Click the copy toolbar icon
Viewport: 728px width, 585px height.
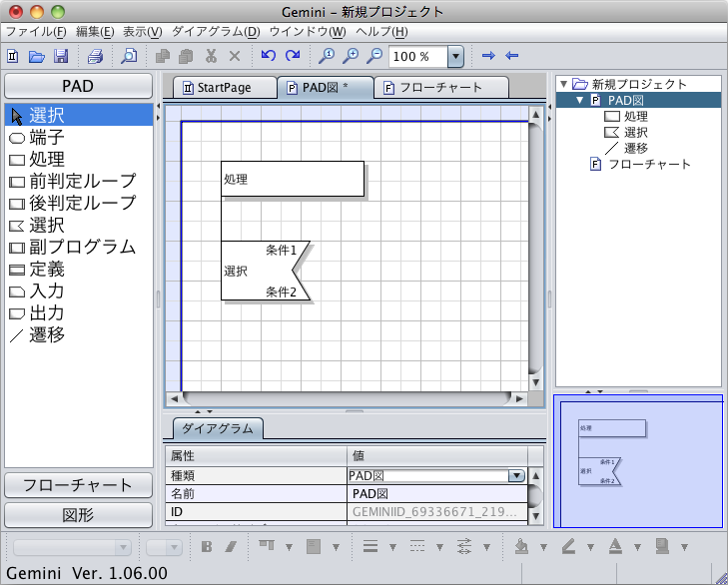162,56
